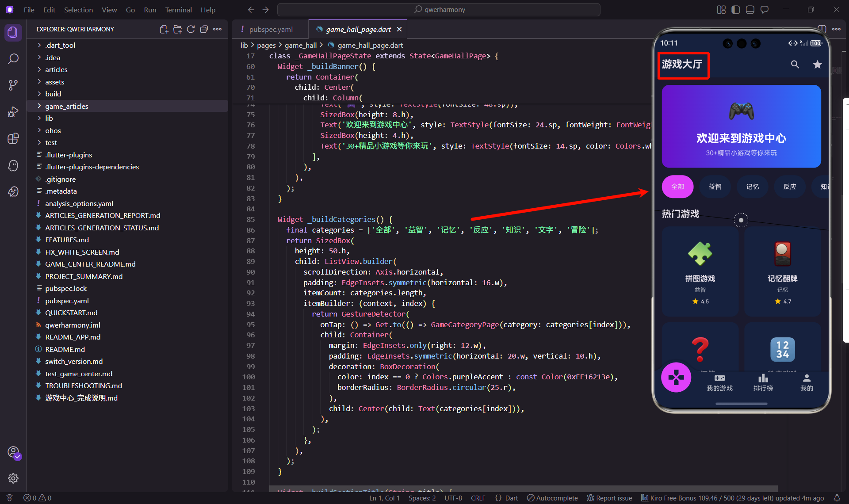Expand the assets folder
Viewport: 849px width, 504px height.
pos(54,82)
